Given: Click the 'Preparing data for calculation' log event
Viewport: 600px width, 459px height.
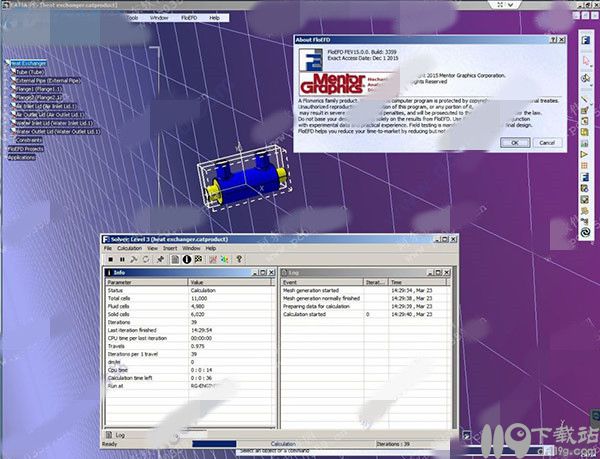Looking at the screenshot, I should pos(316,306).
